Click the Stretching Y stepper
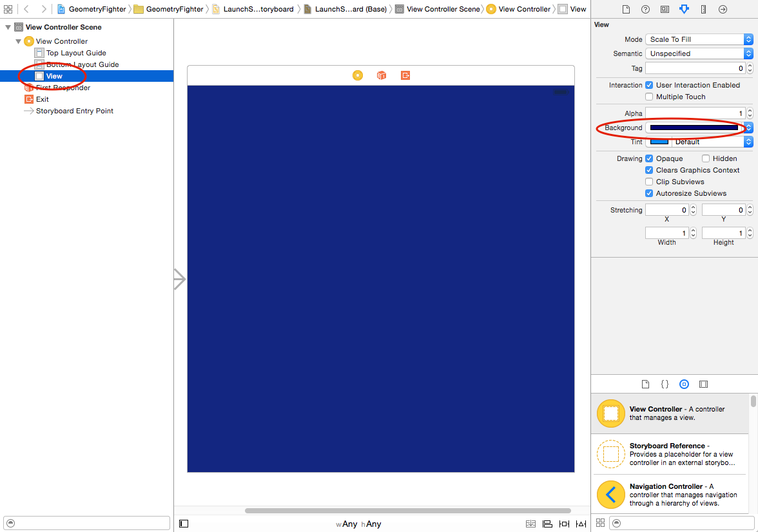Image resolution: width=758 pixels, height=532 pixels. tap(750, 210)
